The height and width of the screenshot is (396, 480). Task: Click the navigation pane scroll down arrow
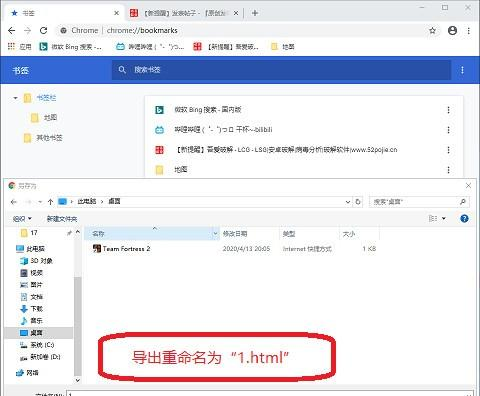[x=78, y=380]
